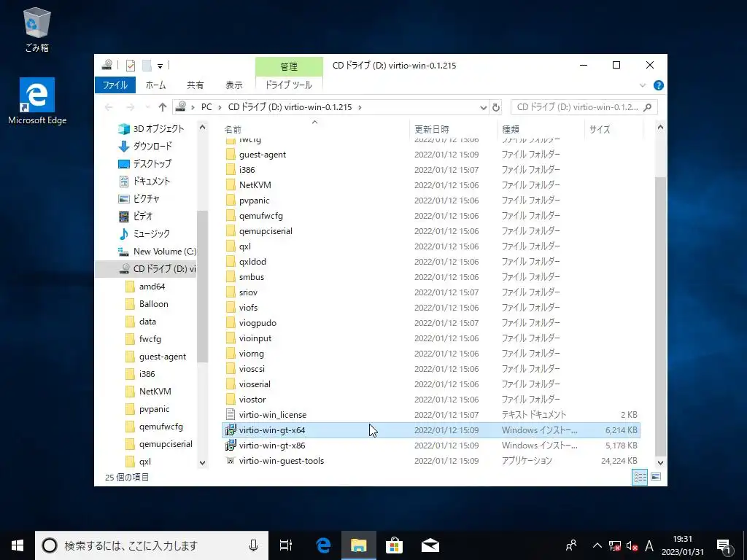
Task: Click the Properties icon in quick access toolbar
Action: (x=131, y=65)
